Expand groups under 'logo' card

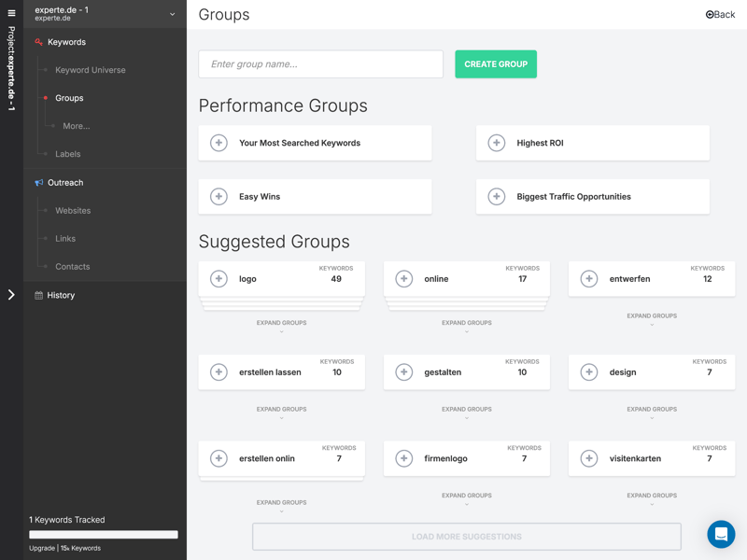tap(281, 326)
